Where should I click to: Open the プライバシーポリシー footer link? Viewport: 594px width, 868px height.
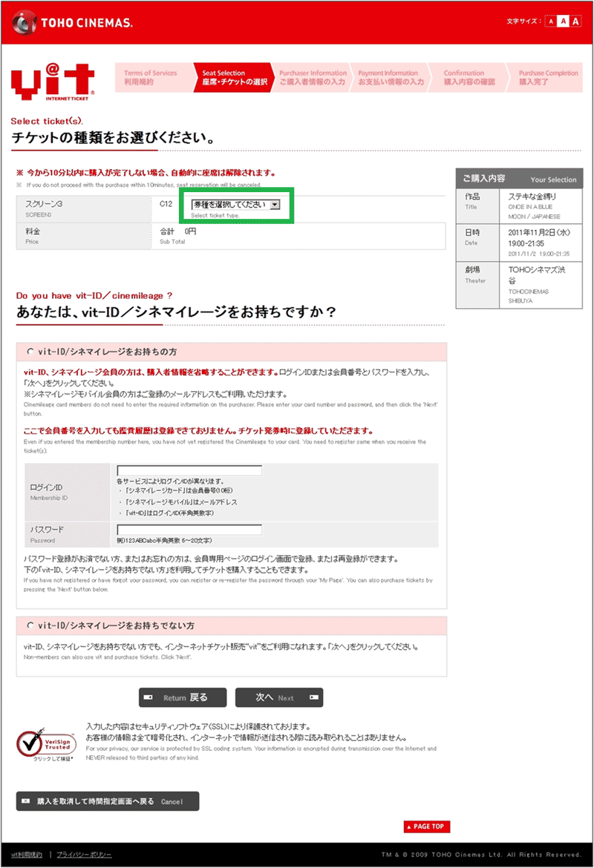coord(84,855)
